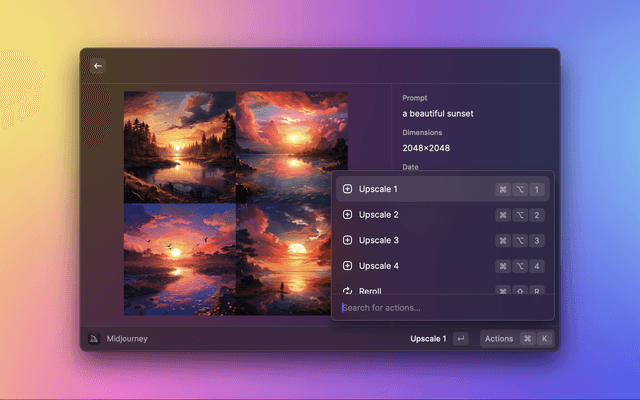Image resolution: width=640 pixels, height=400 pixels.
Task: Focus the Search for actions field
Action: 442,307
